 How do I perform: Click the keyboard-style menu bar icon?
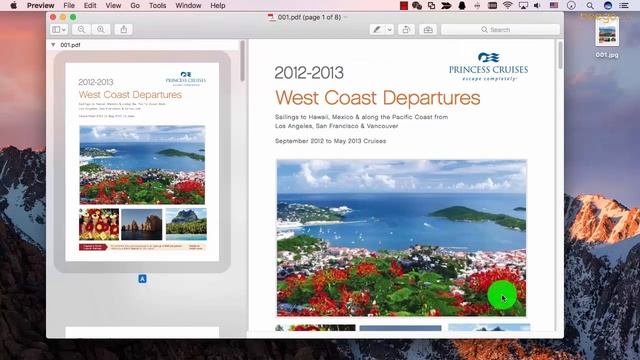[492, 5]
